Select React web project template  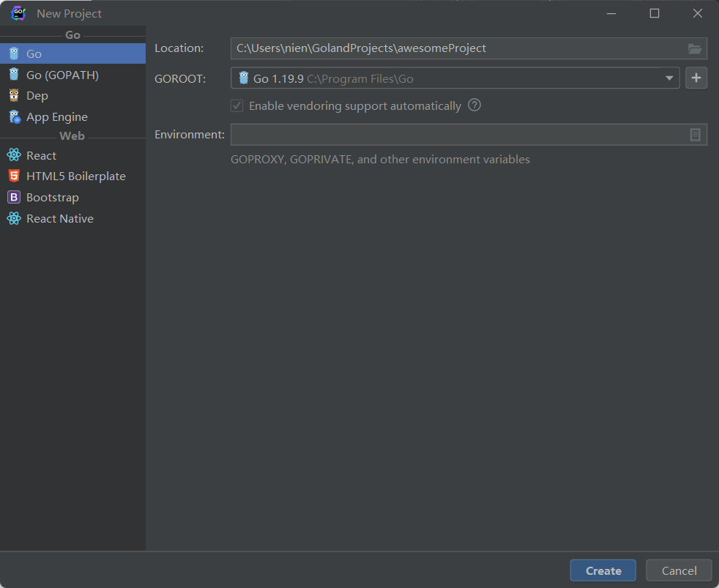click(72, 155)
